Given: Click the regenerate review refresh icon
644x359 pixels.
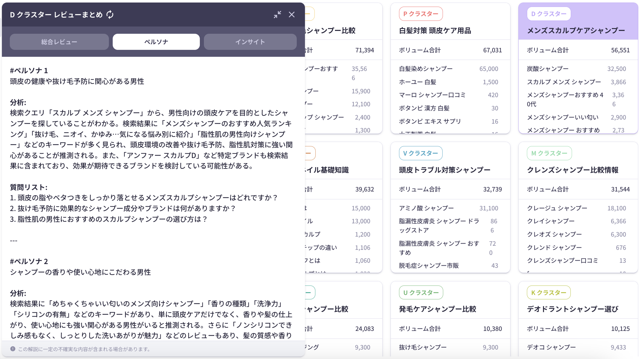Looking at the screenshot, I should [x=110, y=15].
